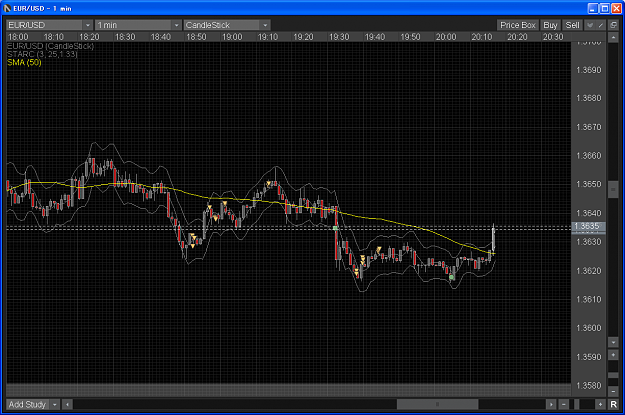Click the vertical zoom slider handle
This screenshot has height=415, width=625.
coord(613,375)
